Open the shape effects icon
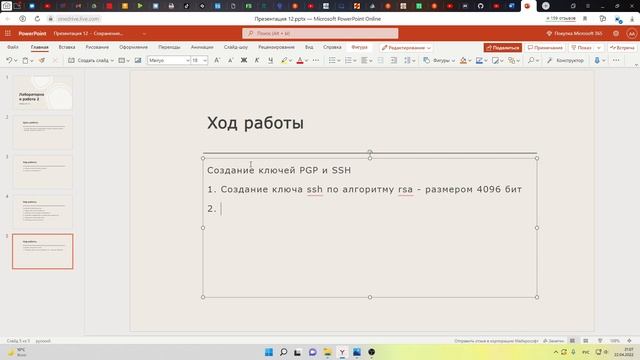 pyautogui.click(x=495, y=60)
